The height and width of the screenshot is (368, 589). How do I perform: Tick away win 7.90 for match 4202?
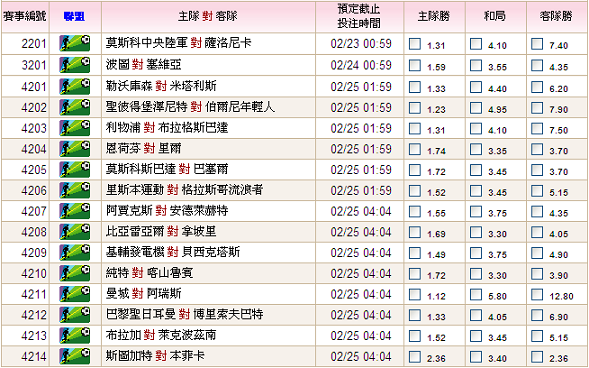[x=537, y=108]
